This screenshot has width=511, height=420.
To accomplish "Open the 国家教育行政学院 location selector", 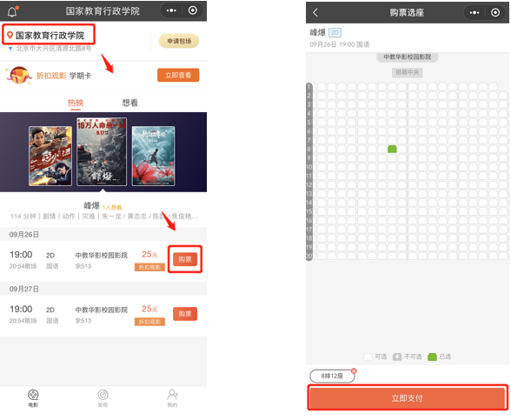I will pos(49,35).
